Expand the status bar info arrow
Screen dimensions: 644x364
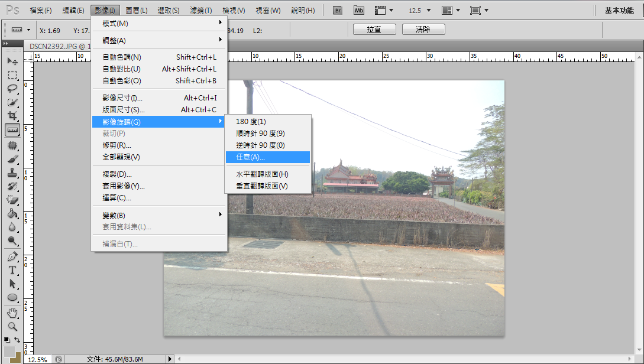pyautogui.click(x=170, y=359)
